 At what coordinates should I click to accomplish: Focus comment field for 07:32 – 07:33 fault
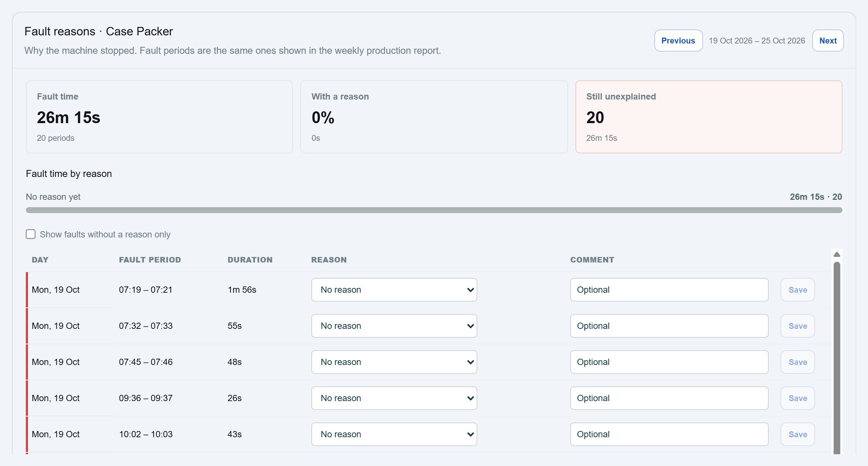tap(669, 326)
